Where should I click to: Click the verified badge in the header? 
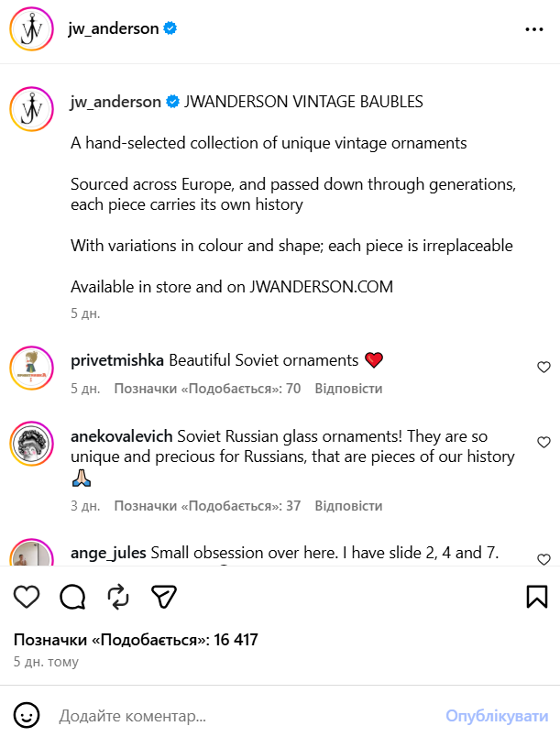click(170, 28)
